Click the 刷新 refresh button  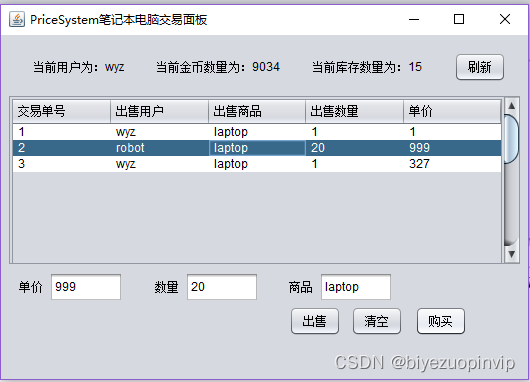pyautogui.click(x=480, y=67)
